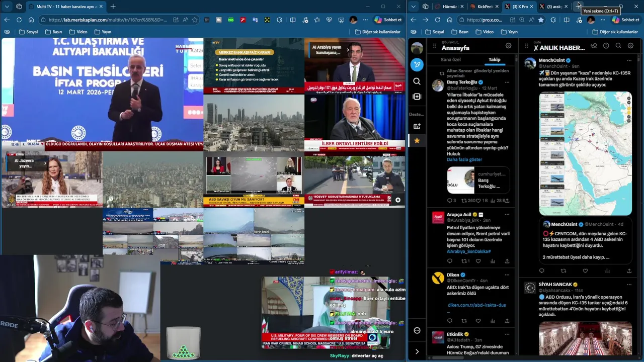Open Diğer sık kullanılanlar folder in right browser
Screen dimensions: 644x362
(615, 32)
